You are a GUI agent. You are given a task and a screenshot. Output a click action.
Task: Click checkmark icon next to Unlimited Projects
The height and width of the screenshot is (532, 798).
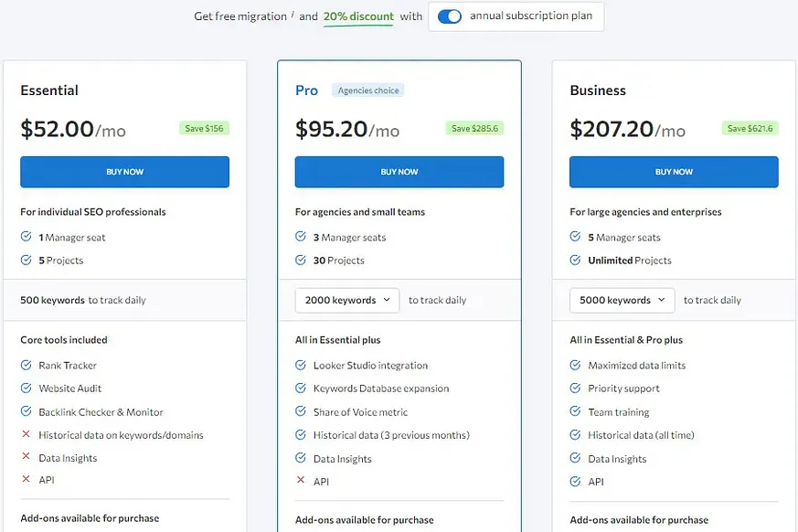point(576,261)
